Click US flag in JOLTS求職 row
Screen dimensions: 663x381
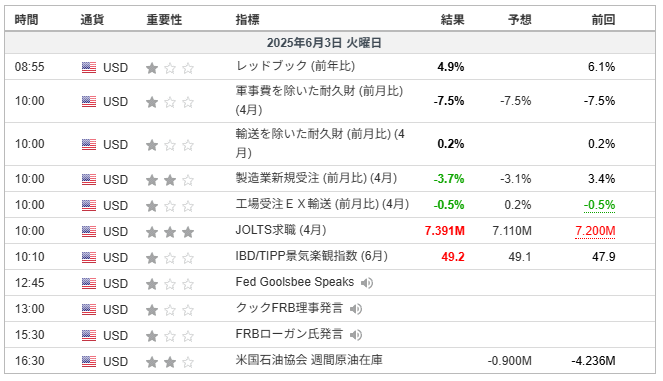pos(89,231)
